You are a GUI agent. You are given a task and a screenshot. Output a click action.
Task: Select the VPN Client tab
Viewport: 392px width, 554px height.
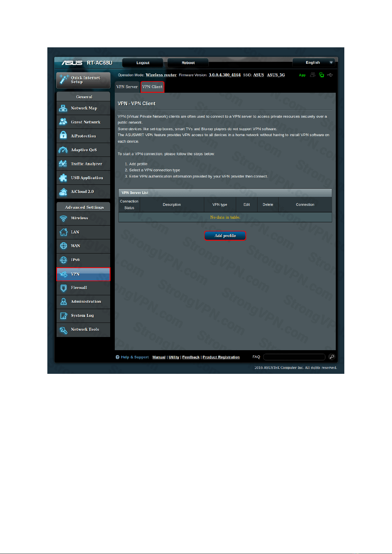[x=152, y=87]
